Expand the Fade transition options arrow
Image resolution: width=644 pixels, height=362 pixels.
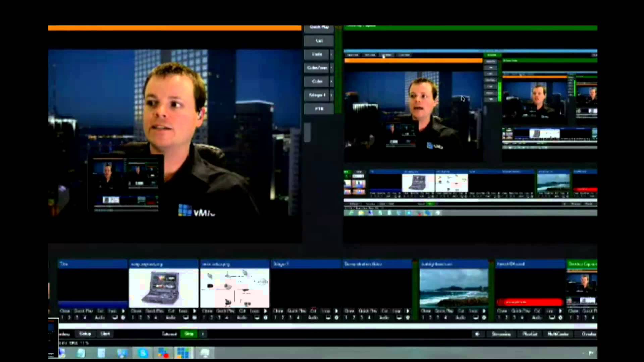[x=332, y=54]
